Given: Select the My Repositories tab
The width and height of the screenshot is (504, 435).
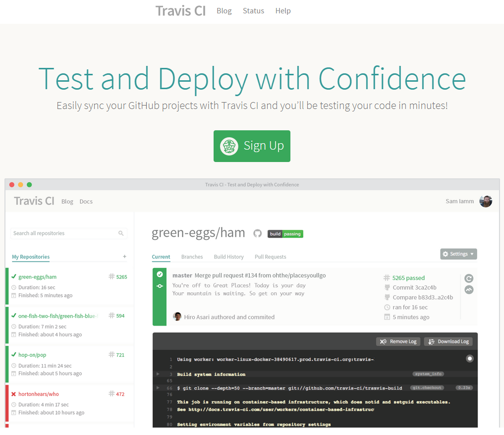Looking at the screenshot, I should [31, 257].
